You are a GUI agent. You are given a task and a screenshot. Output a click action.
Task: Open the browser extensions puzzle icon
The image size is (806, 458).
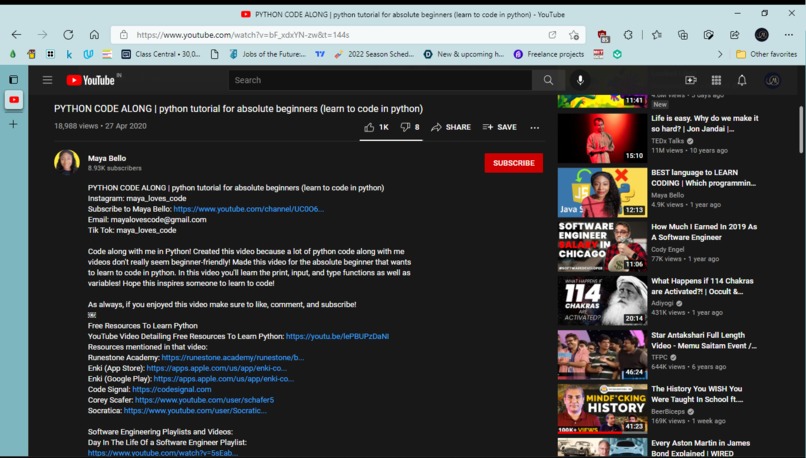click(x=628, y=35)
